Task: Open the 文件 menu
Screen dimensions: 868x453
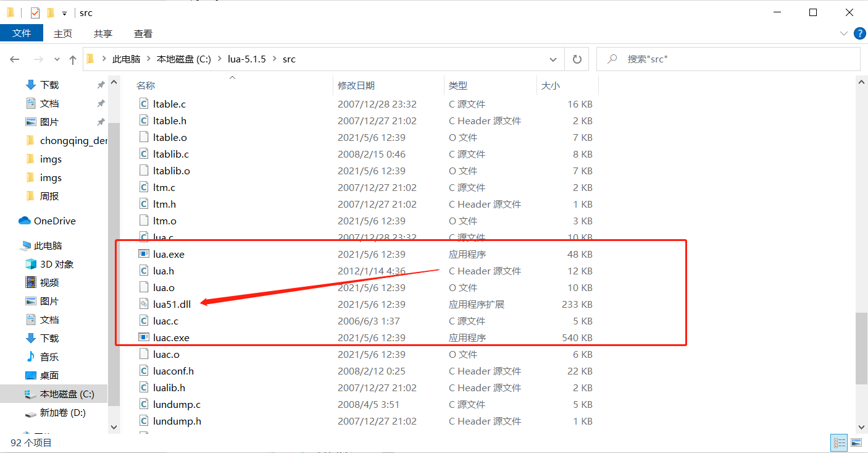Action: pos(22,33)
